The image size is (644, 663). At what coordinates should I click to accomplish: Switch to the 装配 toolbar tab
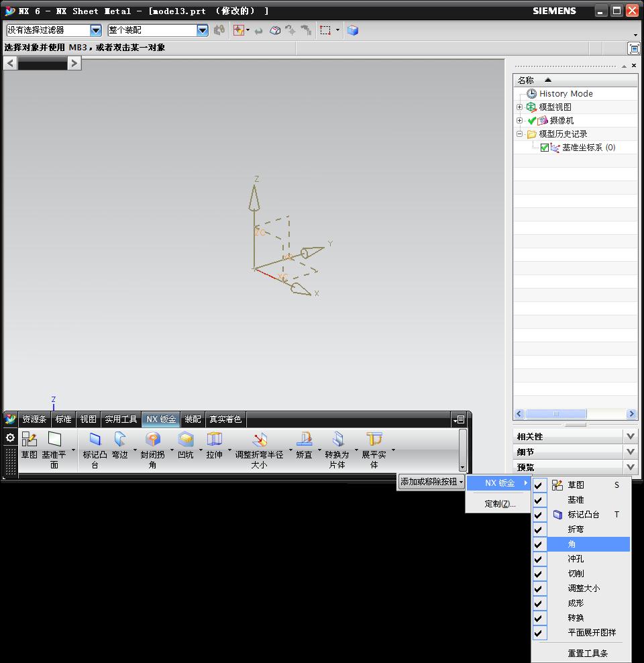tap(193, 419)
